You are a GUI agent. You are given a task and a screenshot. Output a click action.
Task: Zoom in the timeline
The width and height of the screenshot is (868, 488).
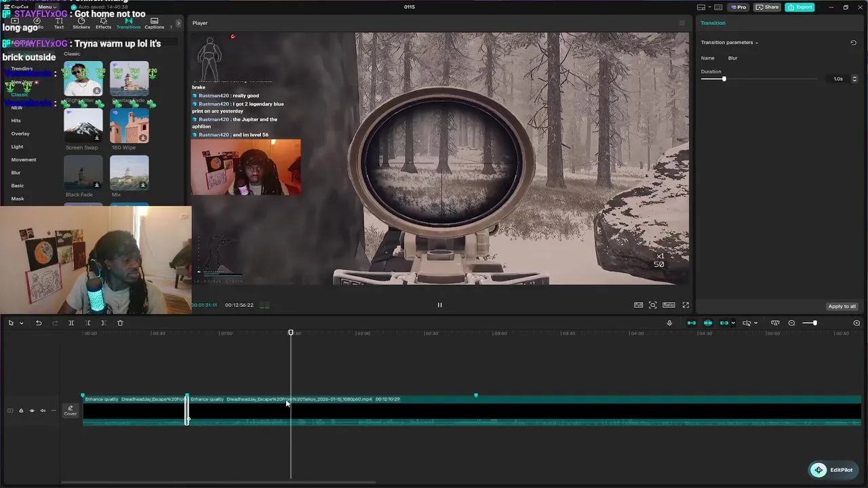click(x=856, y=323)
